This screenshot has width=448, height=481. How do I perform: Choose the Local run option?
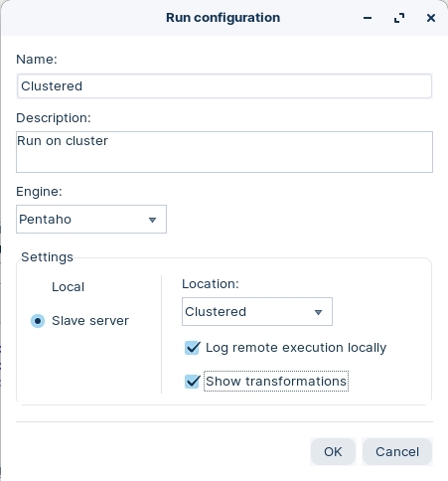pyautogui.click(x=68, y=287)
